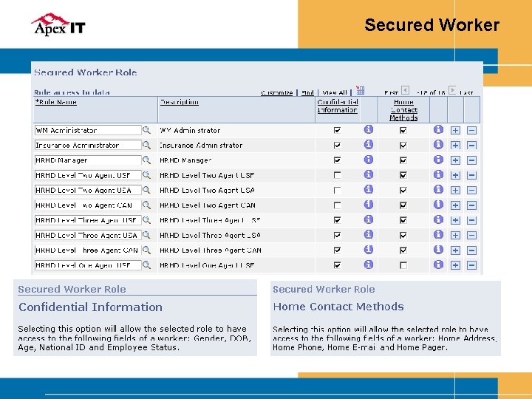
Task: Click the View All link
Action: click(x=335, y=92)
